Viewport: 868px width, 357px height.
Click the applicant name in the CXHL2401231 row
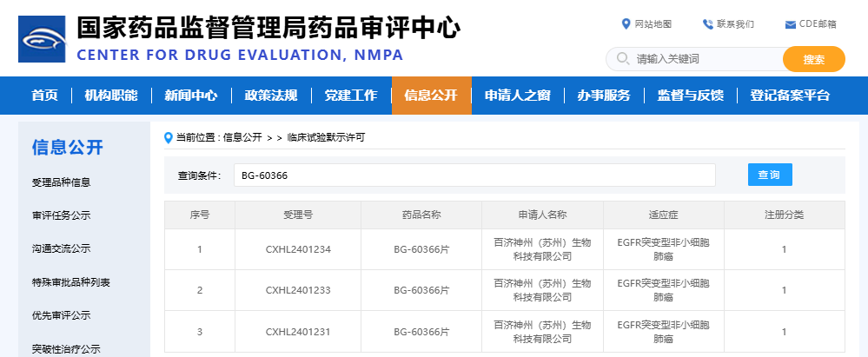[542, 332]
